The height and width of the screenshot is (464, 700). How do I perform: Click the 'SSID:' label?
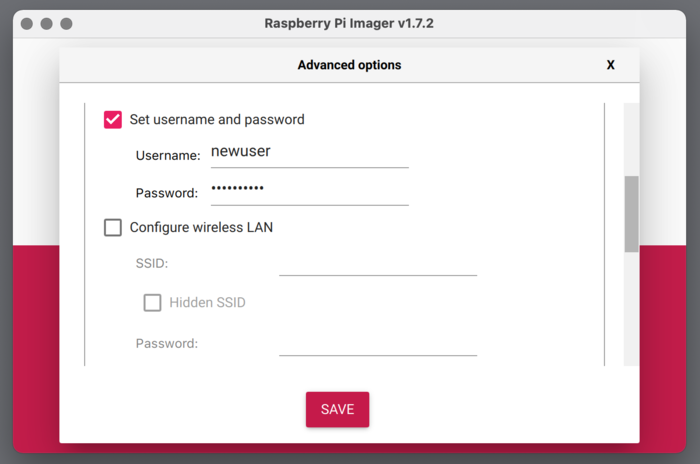pos(152,263)
